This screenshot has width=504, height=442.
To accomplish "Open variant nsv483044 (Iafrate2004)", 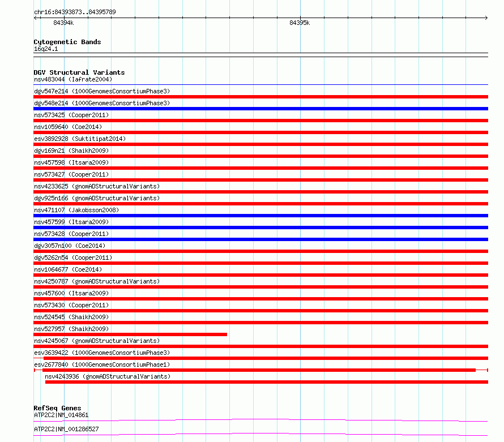I will point(73,79).
